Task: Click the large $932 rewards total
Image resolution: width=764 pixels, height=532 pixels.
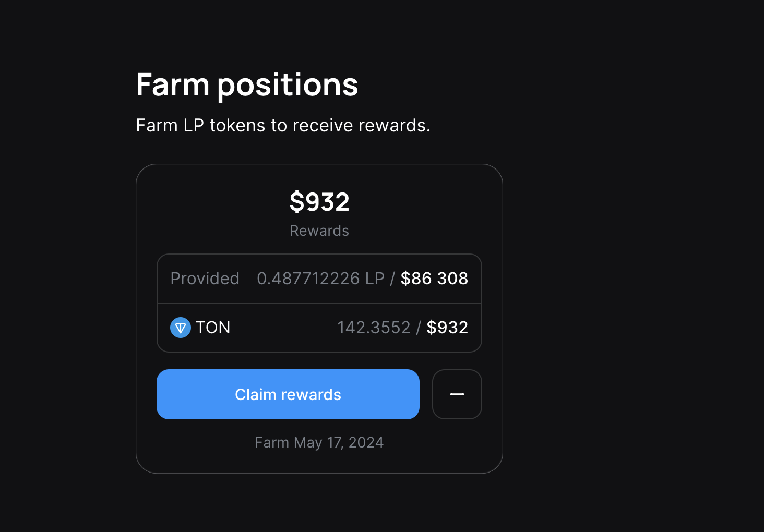Action: click(319, 202)
